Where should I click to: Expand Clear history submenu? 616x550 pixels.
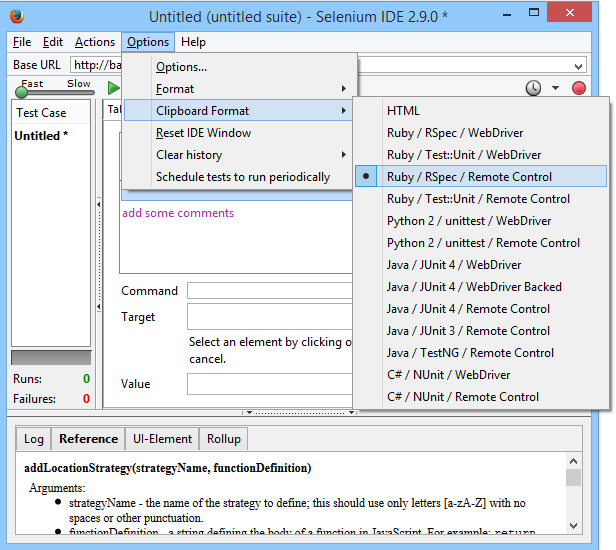point(238,155)
